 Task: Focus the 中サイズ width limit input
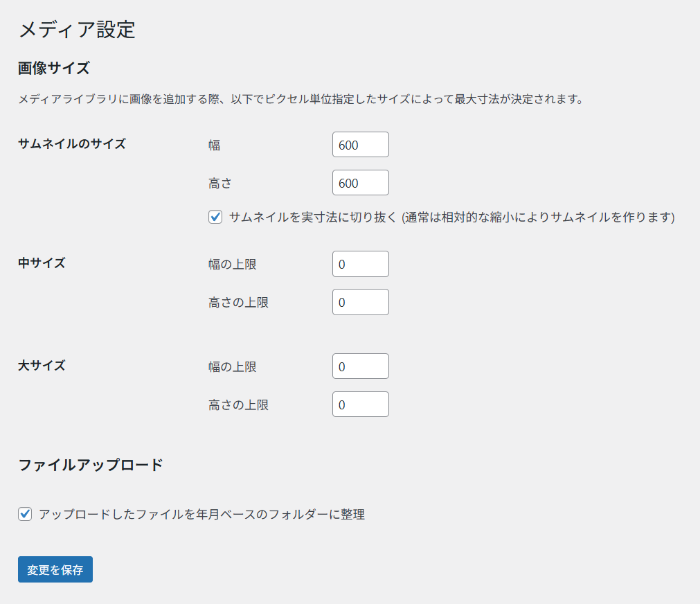[x=360, y=264]
